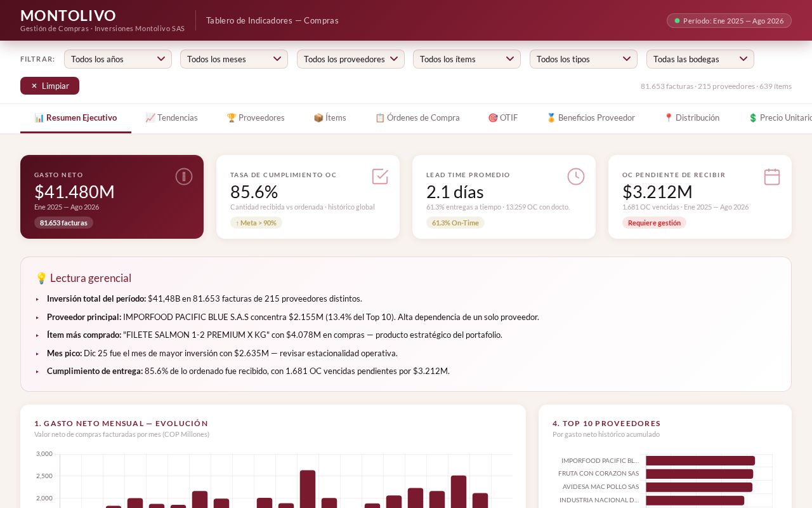Click the Meta > 90% badge
The height and width of the screenshot is (508, 812).
(x=256, y=223)
